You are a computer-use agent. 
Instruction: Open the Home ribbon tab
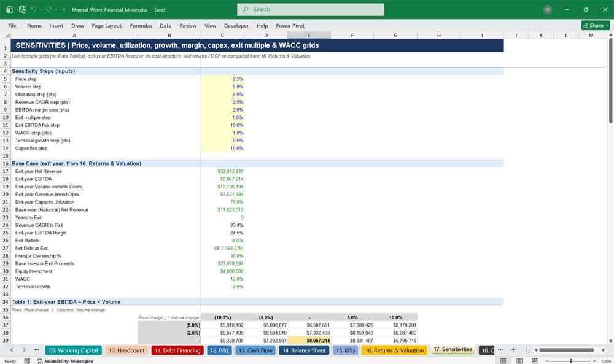34,25
